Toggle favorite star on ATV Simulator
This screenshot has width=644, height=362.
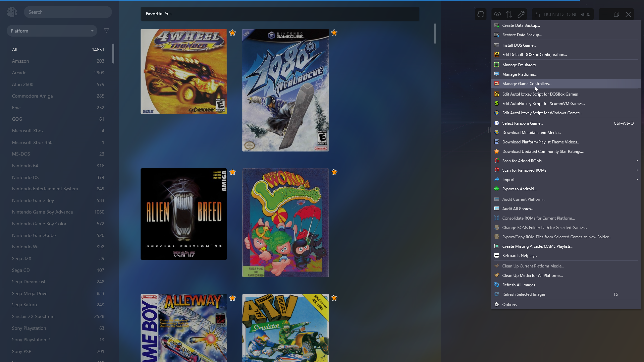pyautogui.click(x=334, y=298)
